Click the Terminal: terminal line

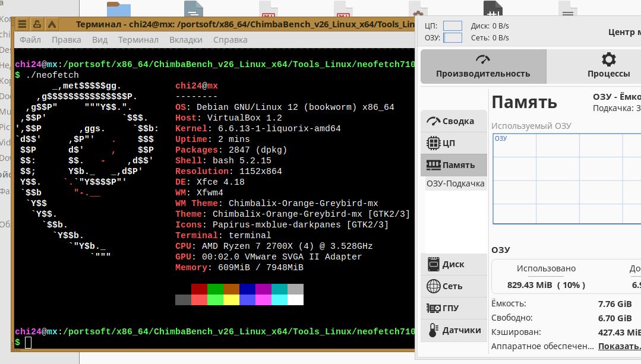[223, 235]
